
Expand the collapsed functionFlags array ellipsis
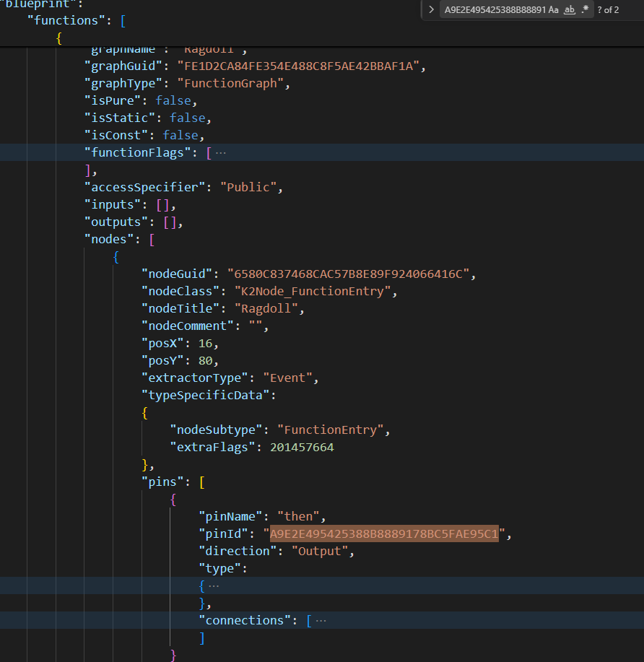(x=220, y=153)
